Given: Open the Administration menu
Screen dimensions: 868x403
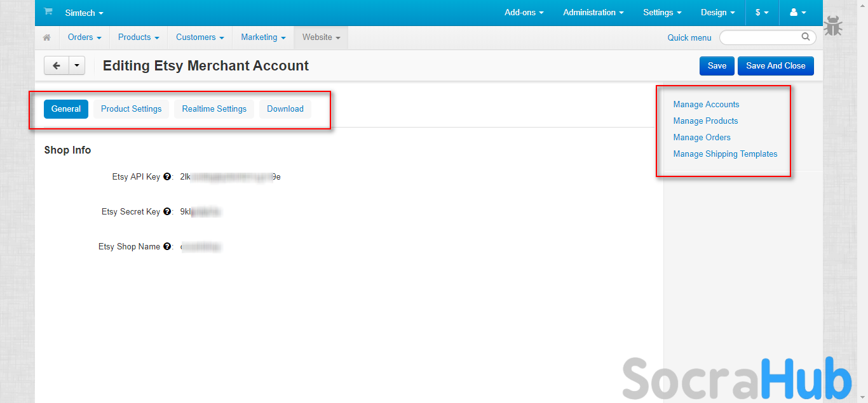Looking at the screenshot, I should pyautogui.click(x=593, y=12).
